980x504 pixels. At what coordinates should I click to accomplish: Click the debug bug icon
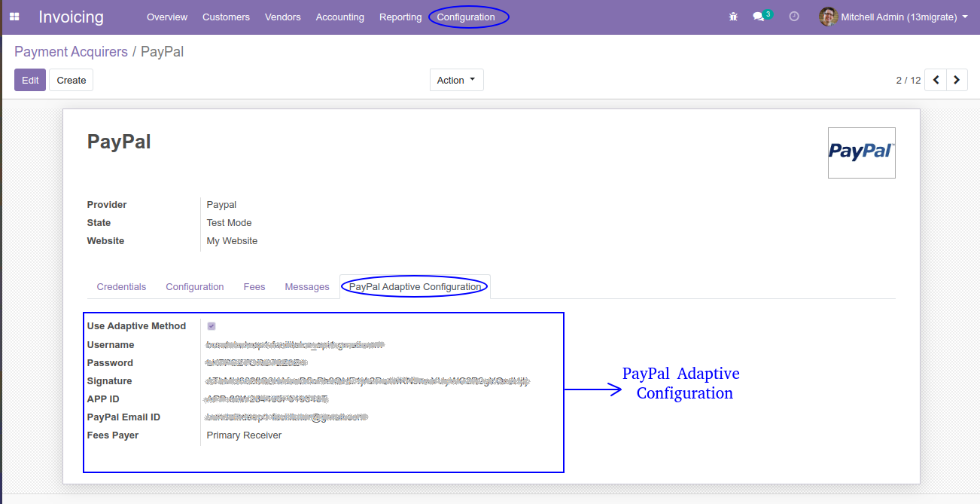[733, 17]
